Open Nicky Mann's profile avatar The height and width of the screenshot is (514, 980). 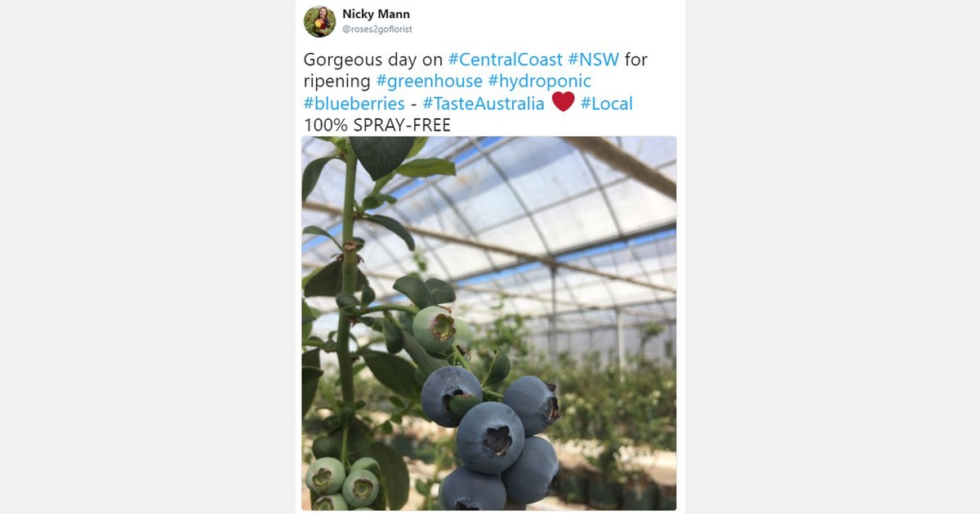[319, 21]
